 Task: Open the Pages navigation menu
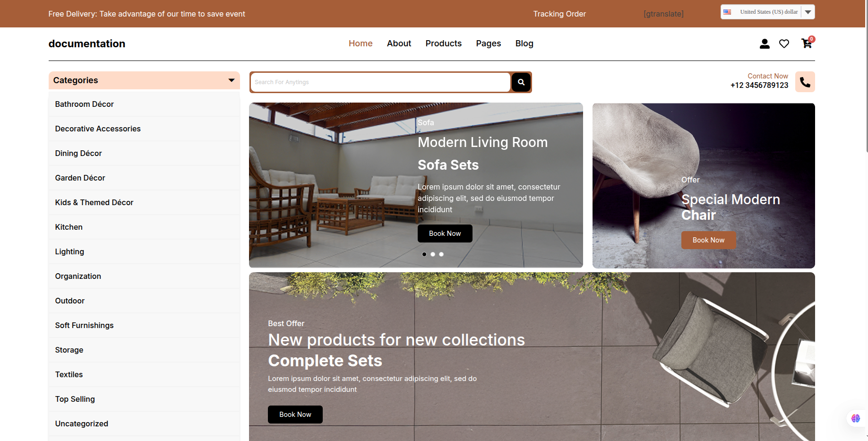point(488,43)
